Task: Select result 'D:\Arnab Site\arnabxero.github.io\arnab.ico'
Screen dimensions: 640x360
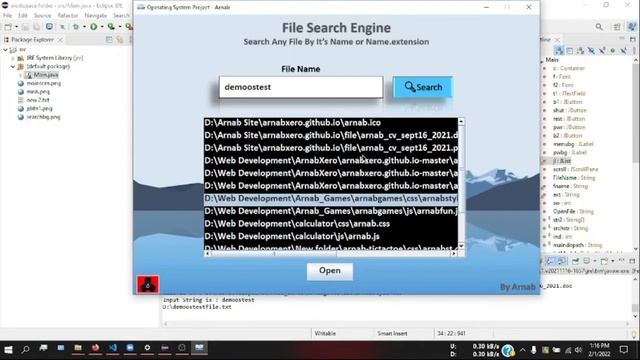Action: [331, 123]
